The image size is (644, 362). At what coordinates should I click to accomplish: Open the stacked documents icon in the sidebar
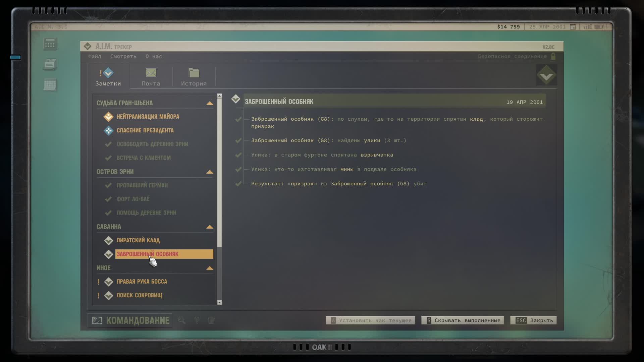point(50,64)
